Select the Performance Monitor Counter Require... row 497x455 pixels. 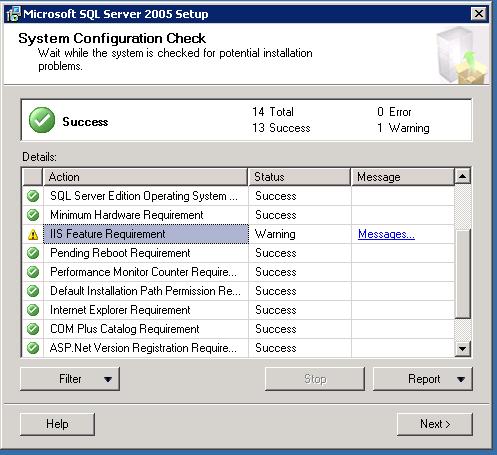point(238,272)
